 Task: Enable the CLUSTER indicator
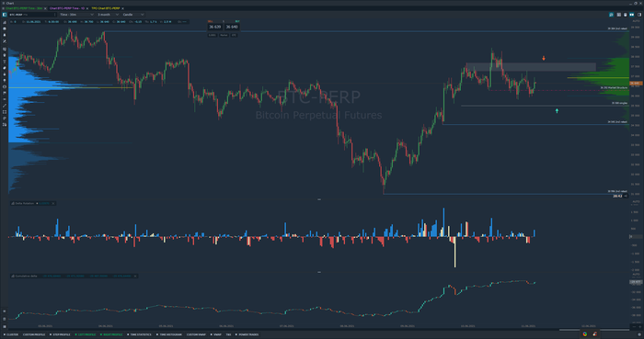[x=11, y=334]
